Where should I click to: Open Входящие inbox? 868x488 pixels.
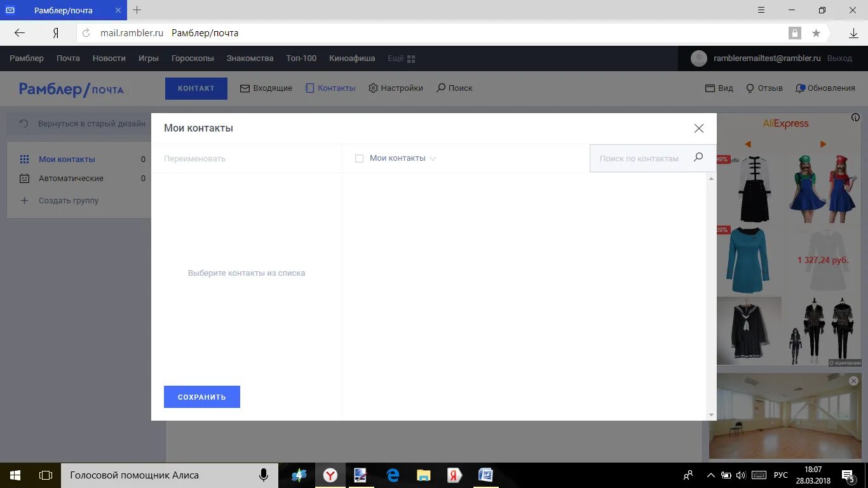tap(266, 88)
